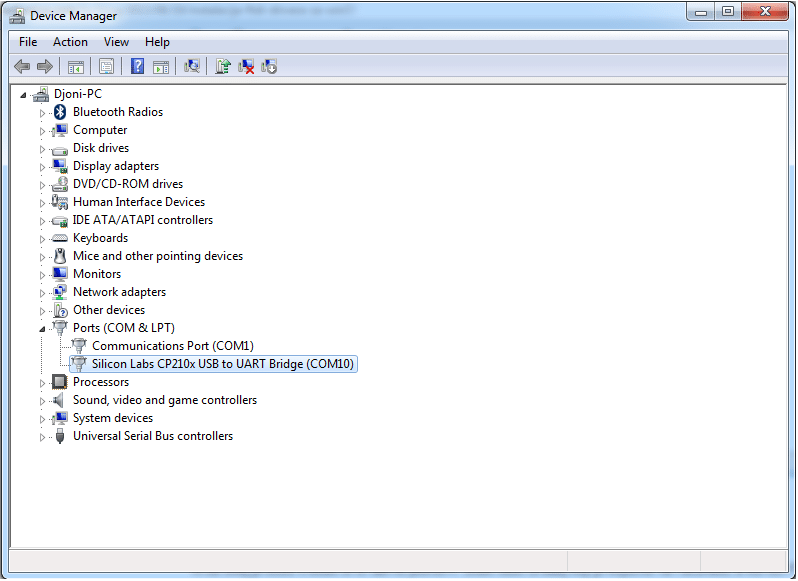Click the Uninstall icon with red X
This screenshot has width=798, height=581.
pyautogui.click(x=246, y=67)
